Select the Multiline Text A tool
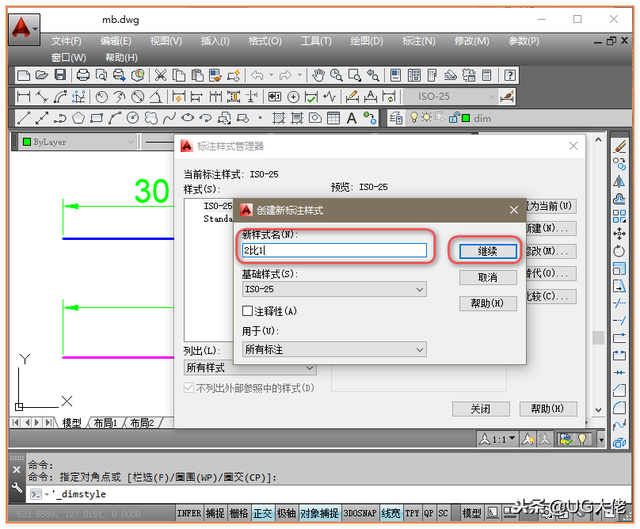This screenshot has height=529, width=640. tap(351, 118)
